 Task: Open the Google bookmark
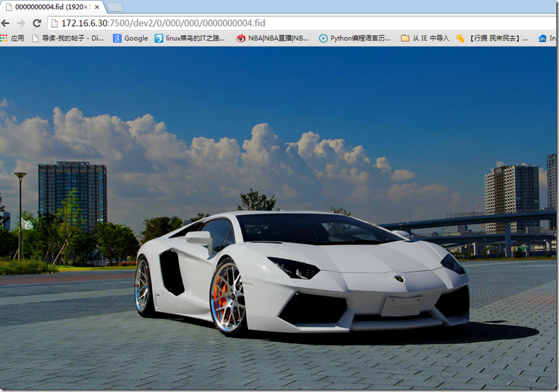click(x=130, y=38)
